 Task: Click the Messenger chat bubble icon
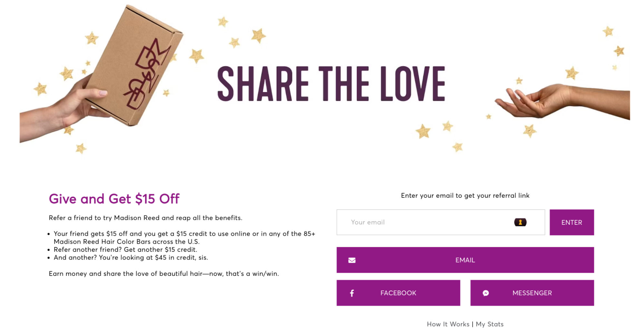point(485,293)
